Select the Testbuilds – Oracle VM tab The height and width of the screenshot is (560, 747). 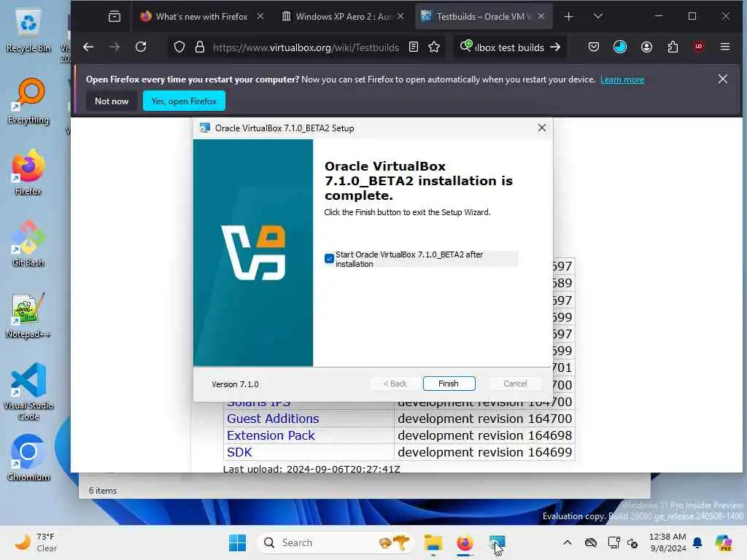coord(484,17)
